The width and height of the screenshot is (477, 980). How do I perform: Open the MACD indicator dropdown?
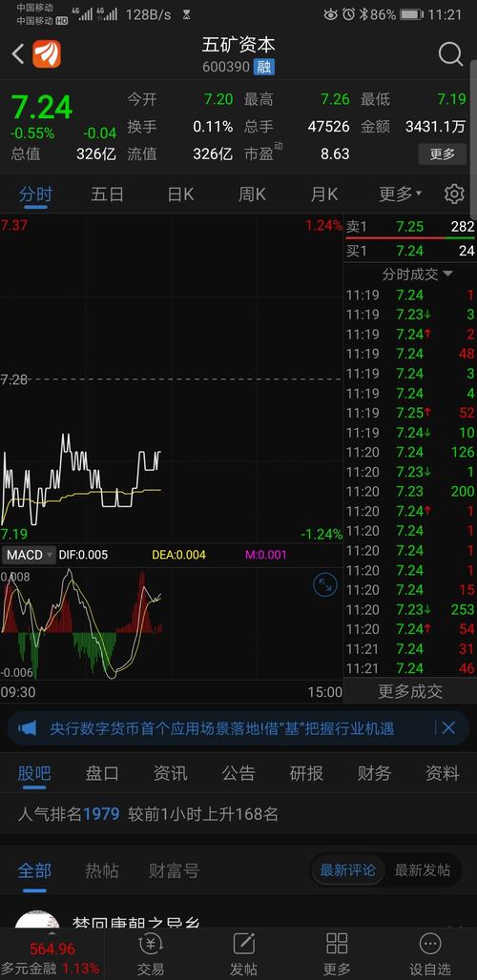tap(29, 555)
